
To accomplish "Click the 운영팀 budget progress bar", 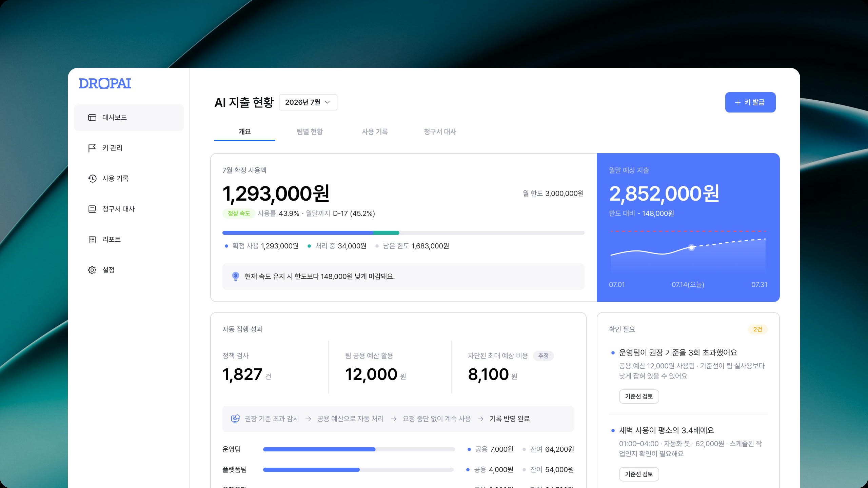I will [x=359, y=449].
